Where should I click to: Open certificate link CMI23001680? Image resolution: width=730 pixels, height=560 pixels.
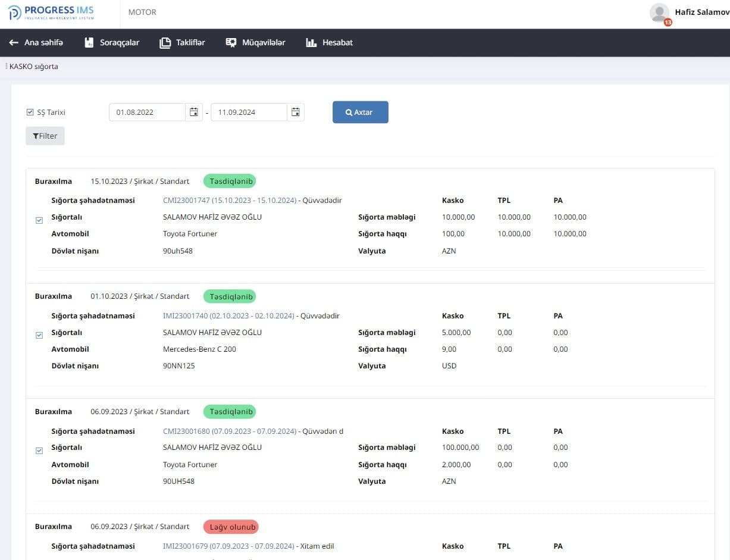(230, 431)
